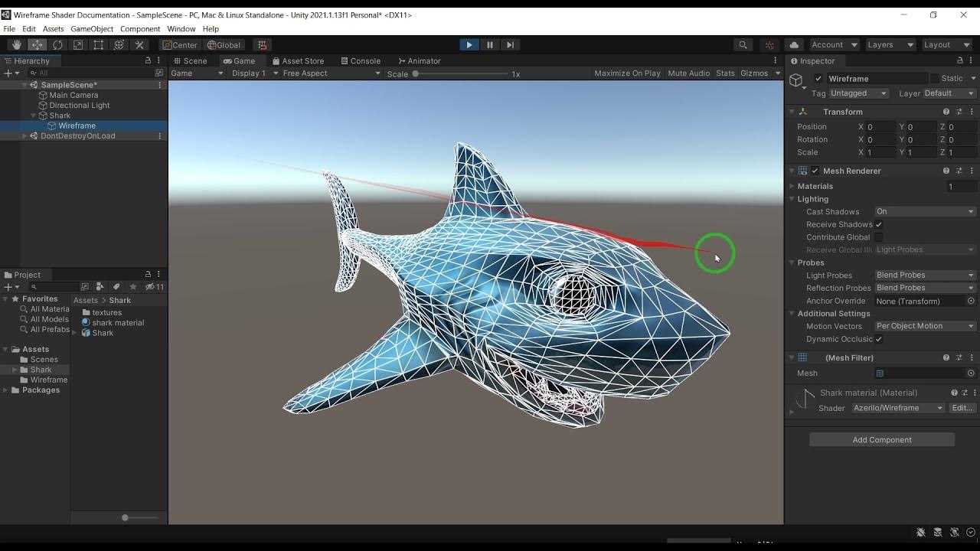The height and width of the screenshot is (551, 980).
Task: Select the Rotate tool
Action: tap(57, 45)
